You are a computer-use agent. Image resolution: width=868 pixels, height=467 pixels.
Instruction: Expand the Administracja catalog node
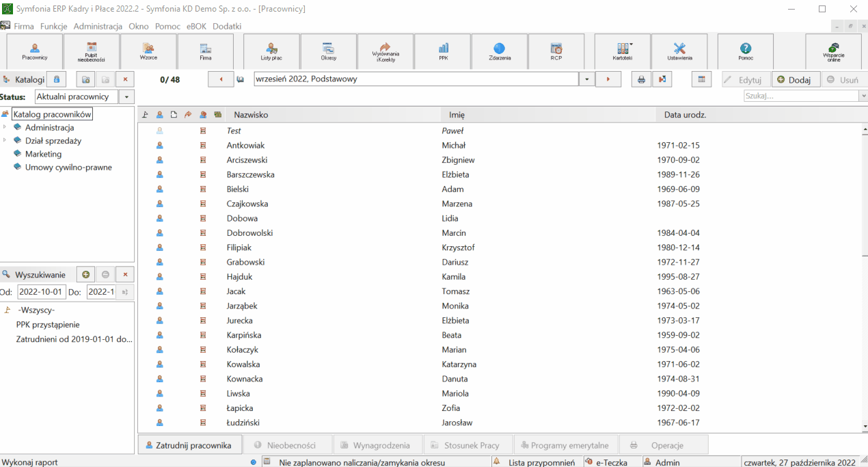pos(5,127)
